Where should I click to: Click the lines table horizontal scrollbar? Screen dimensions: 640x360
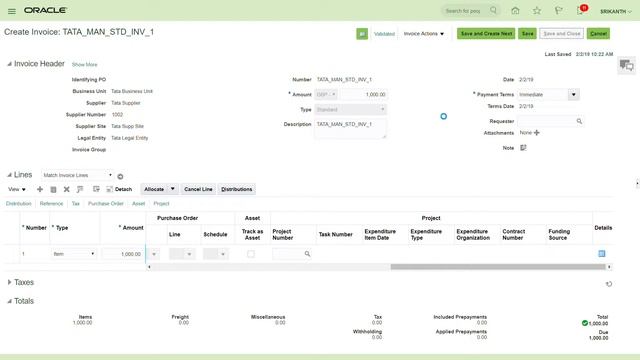pyautogui.click(x=498, y=267)
